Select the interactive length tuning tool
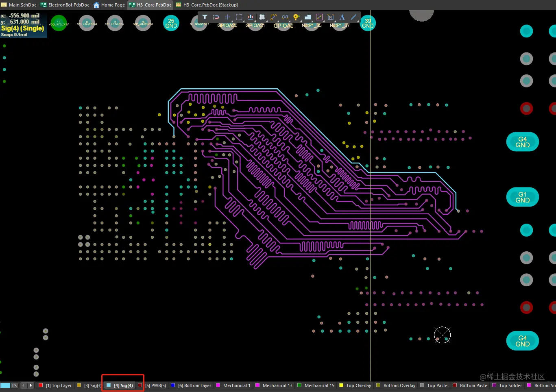This screenshot has height=392, width=556. 285,17
